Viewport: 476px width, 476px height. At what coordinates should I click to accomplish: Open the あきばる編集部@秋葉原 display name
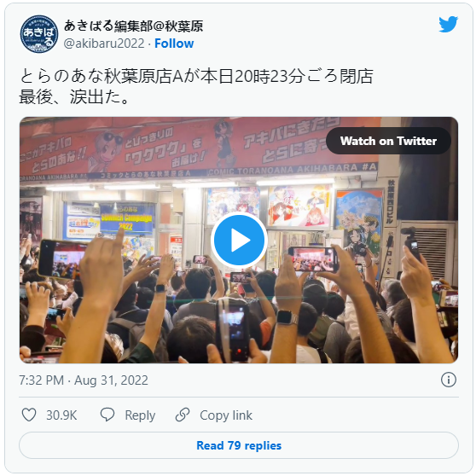(133, 26)
